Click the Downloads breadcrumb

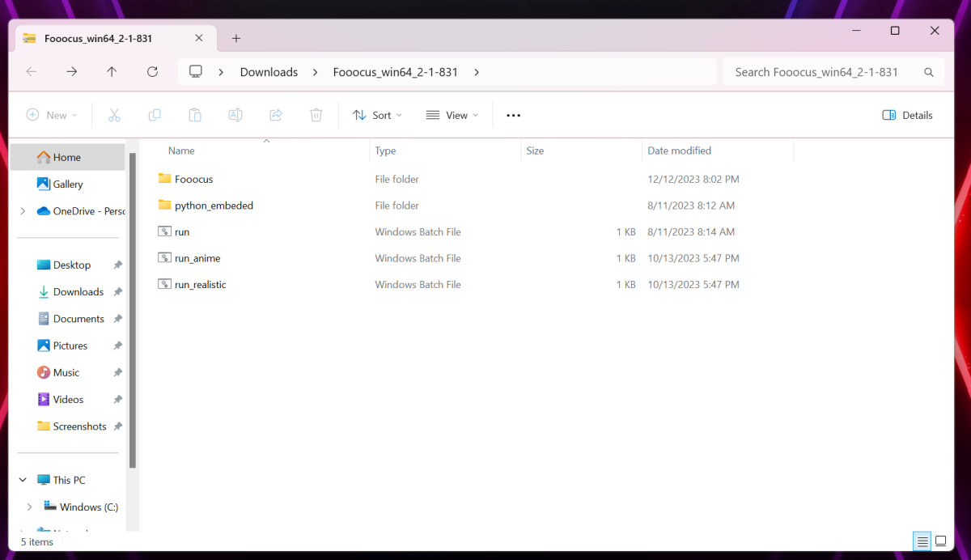click(269, 72)
